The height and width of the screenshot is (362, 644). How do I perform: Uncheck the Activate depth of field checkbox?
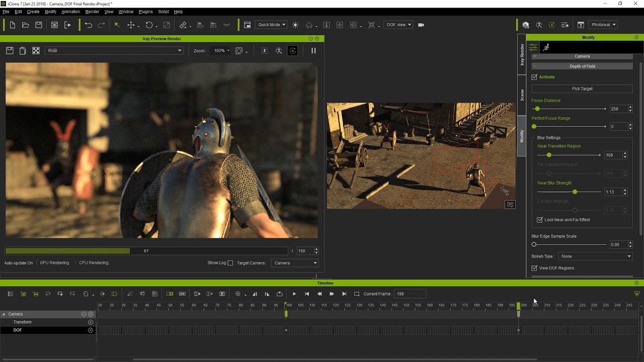coord(534,77)
